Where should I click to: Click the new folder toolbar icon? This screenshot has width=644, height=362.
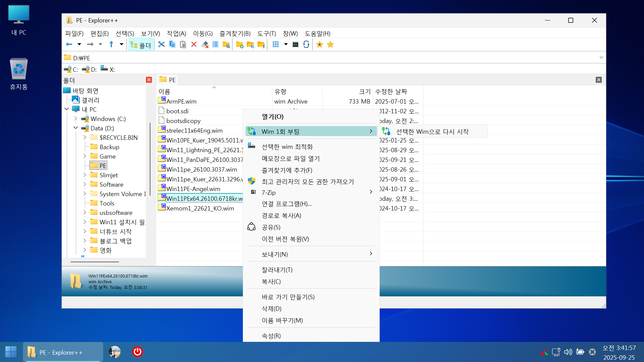tap(239, 45)
